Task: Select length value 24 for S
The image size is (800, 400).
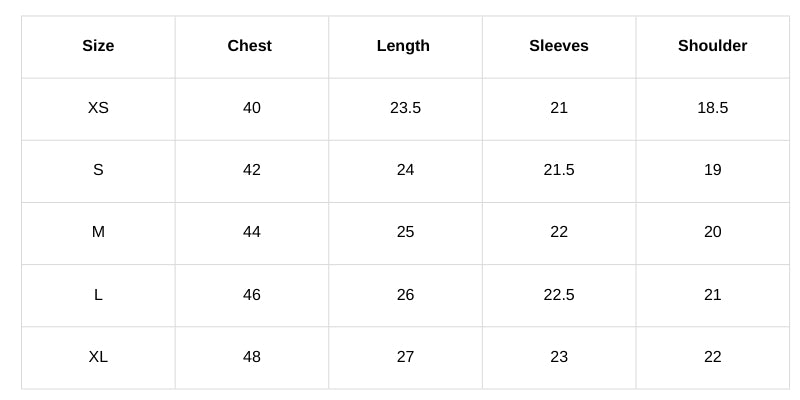Action: click(x=405, y=170)
